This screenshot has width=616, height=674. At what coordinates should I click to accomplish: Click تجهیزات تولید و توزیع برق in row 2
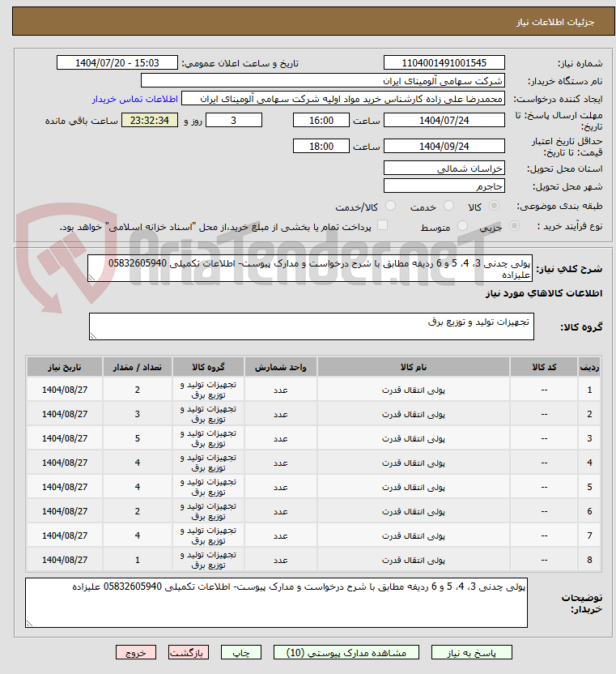coord(208,414)
